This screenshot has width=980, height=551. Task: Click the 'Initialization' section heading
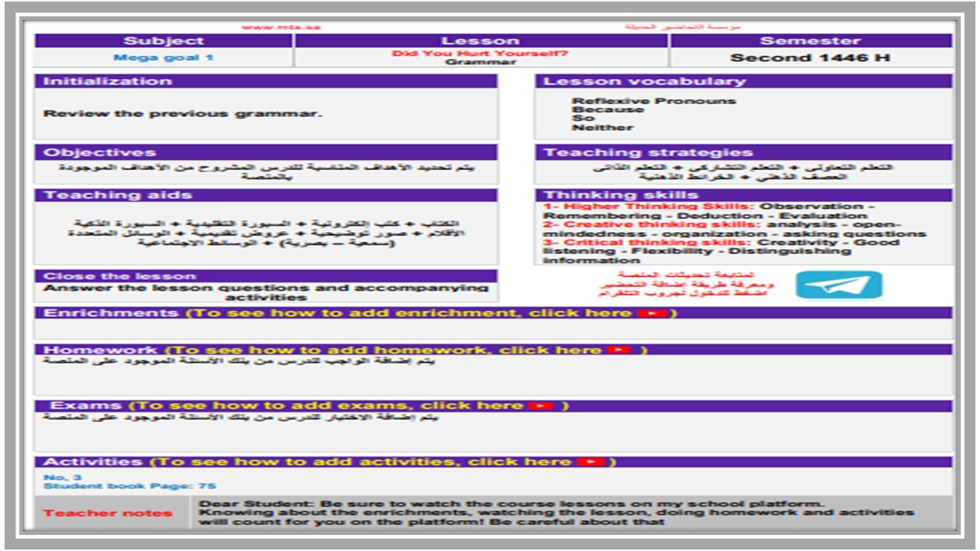click(x=108, y=81)
